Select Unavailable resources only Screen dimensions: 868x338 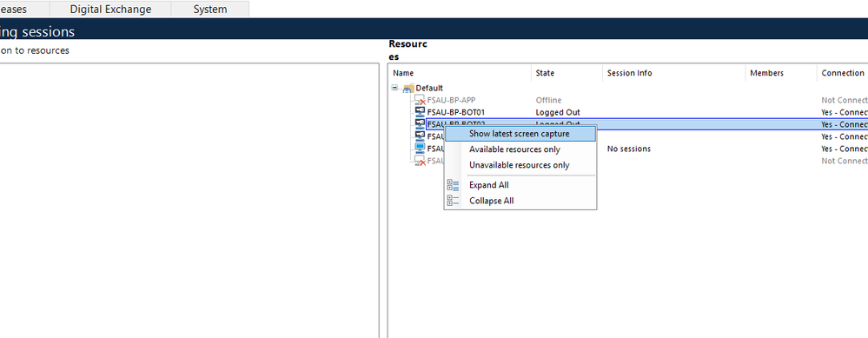pos(520,165)
